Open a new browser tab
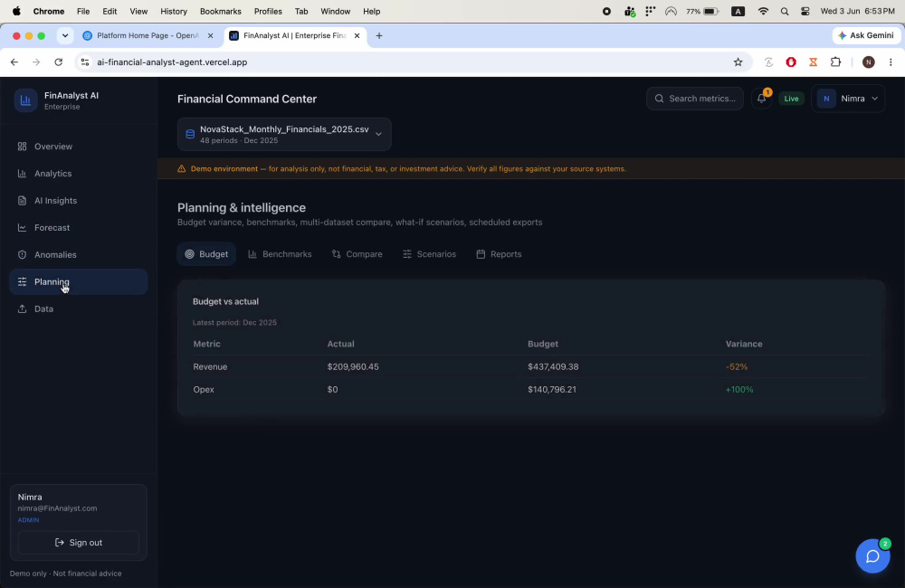The image size is (905, 588). [379, 36]
